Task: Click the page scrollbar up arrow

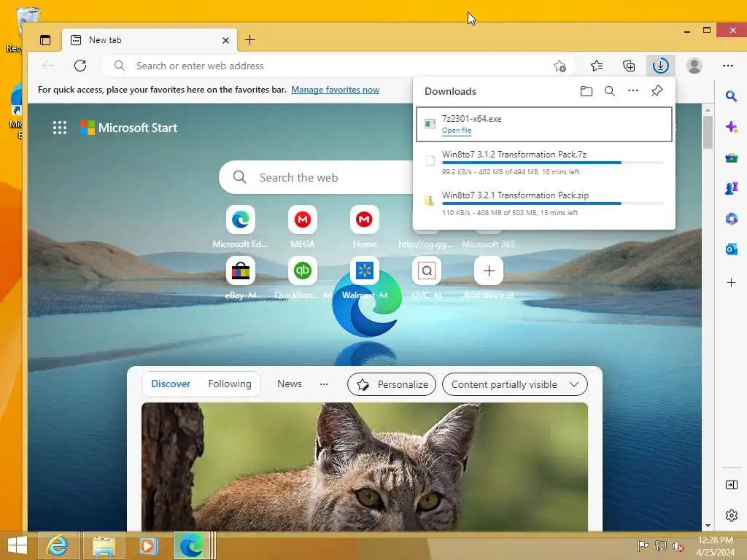Action: pos(708,110)
